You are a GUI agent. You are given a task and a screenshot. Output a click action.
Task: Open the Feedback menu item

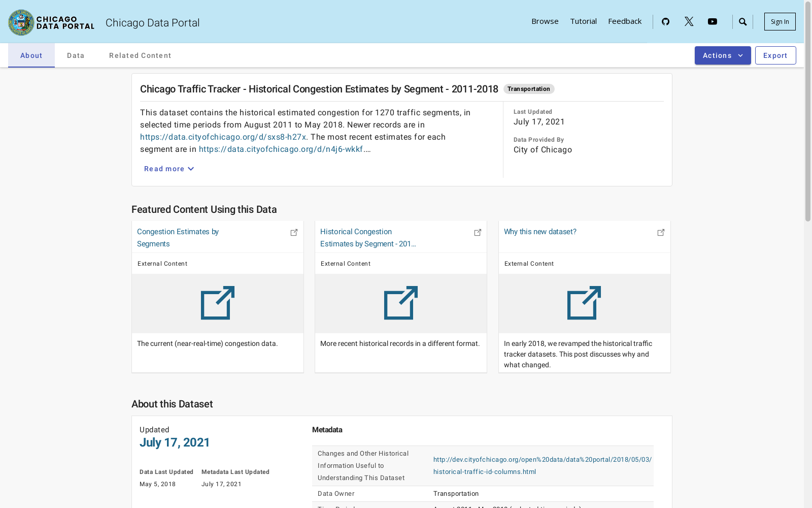click(625, 21)
